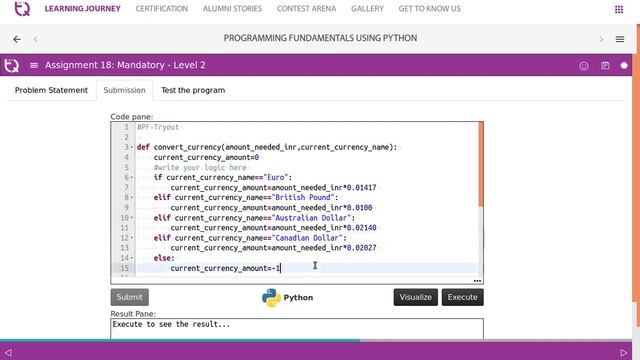The height and width of the screenshot is (360, 640).
Task: Click the def convert_currency line
Action: point(267,147)
